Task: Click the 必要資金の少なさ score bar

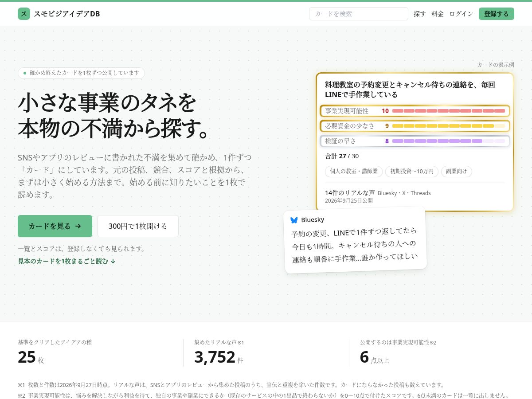Action: click(x=415, y=126)
